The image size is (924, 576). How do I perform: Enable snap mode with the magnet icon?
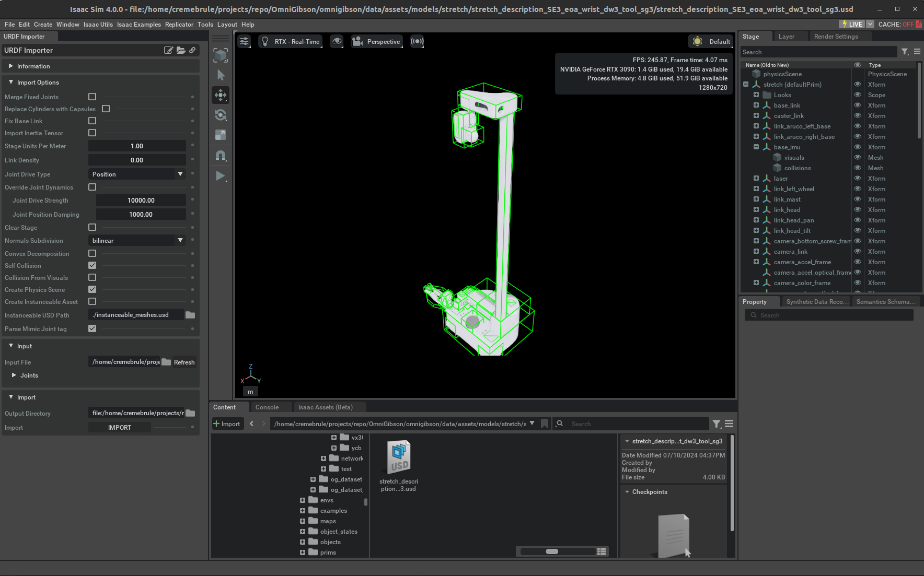(221, 155)
